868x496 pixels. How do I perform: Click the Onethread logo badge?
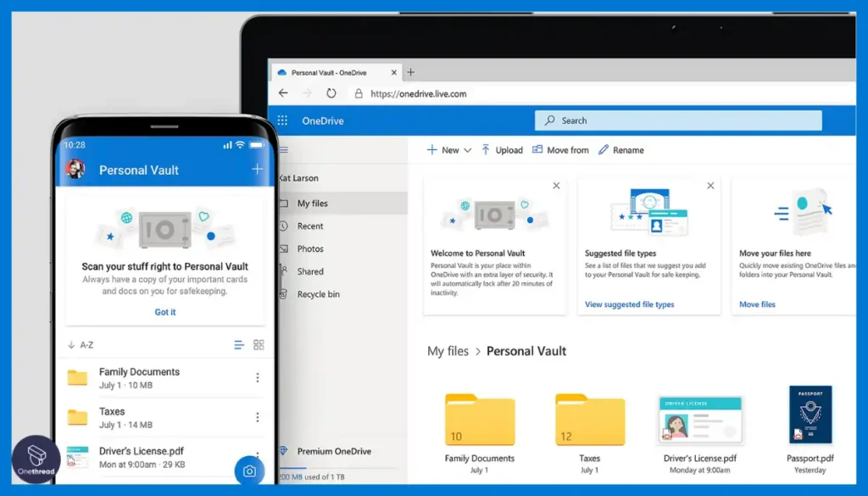pyautogui.click(x=36, y=459)
